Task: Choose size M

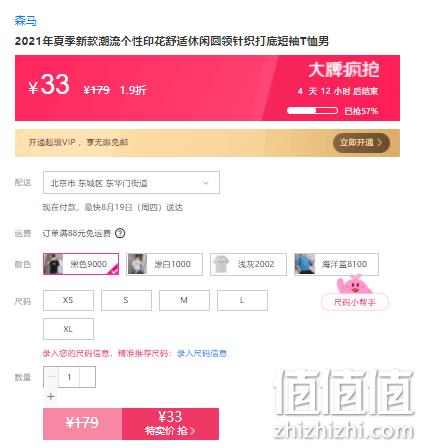Action: (x=184, y=300)
